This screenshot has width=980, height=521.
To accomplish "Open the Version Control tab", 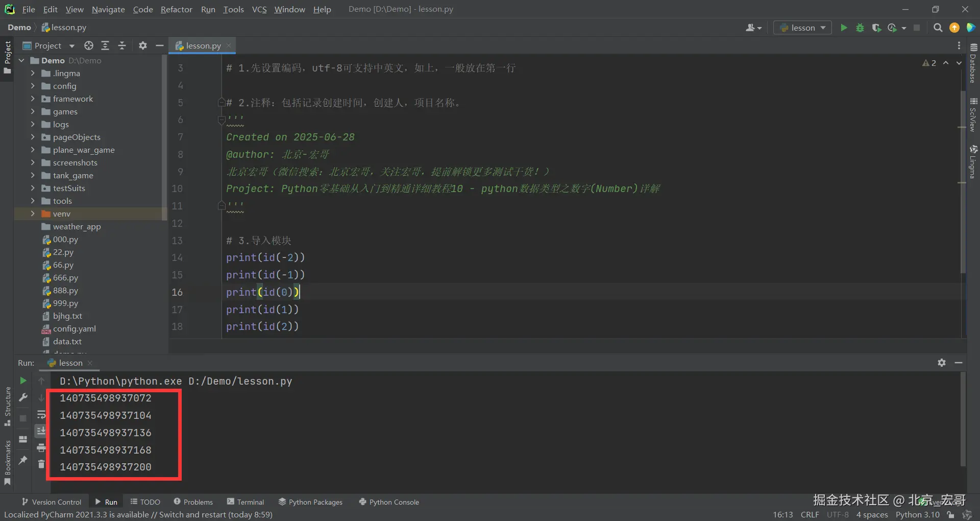I will [x=51, y=502].
